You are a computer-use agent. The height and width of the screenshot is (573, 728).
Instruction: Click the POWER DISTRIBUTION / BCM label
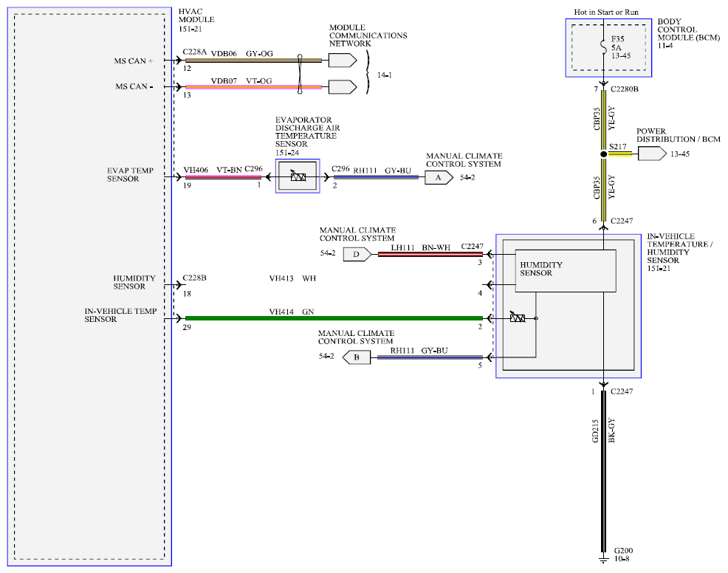(679, 135)
